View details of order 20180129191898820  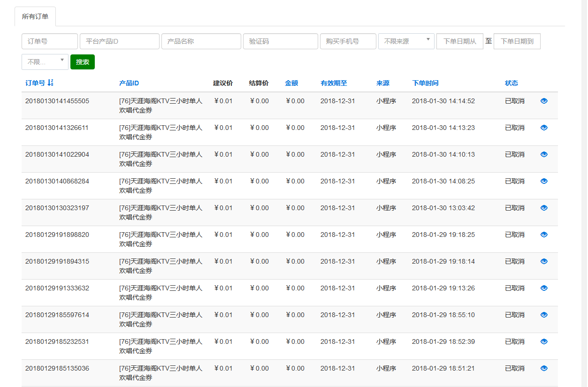point(544,235)
